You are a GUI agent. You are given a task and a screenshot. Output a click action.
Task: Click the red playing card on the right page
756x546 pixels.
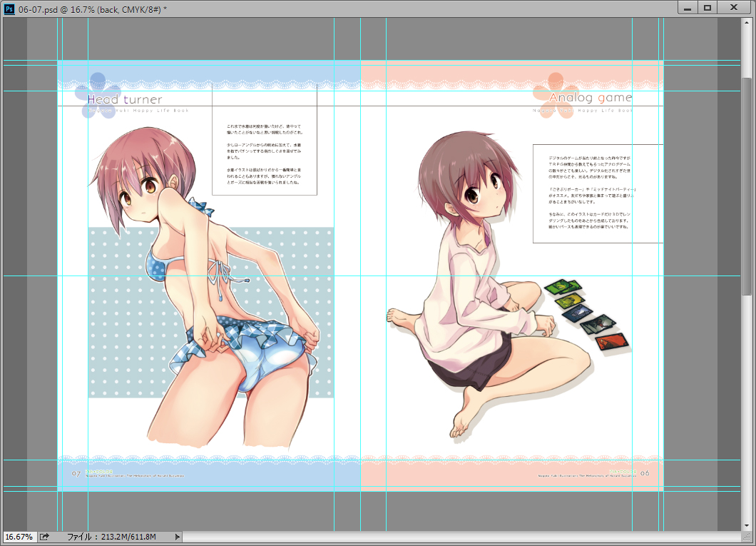point(612,342)
